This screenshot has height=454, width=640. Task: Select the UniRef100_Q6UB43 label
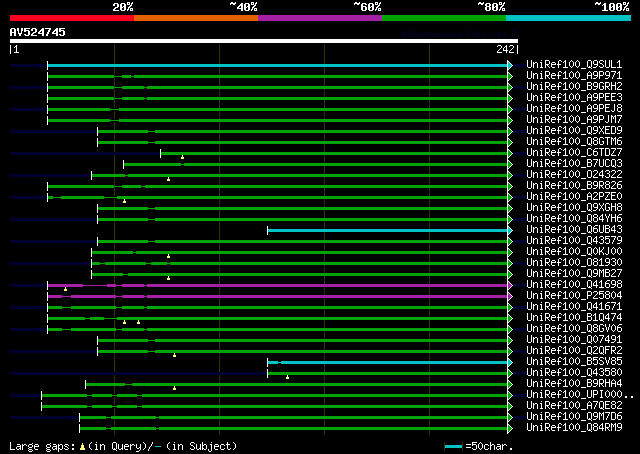574,230
